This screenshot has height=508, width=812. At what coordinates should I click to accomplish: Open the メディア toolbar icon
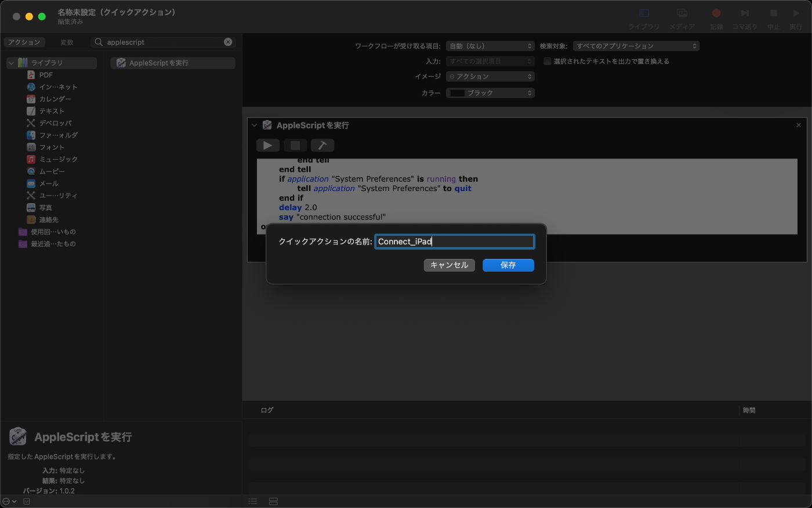pos(682,13)
